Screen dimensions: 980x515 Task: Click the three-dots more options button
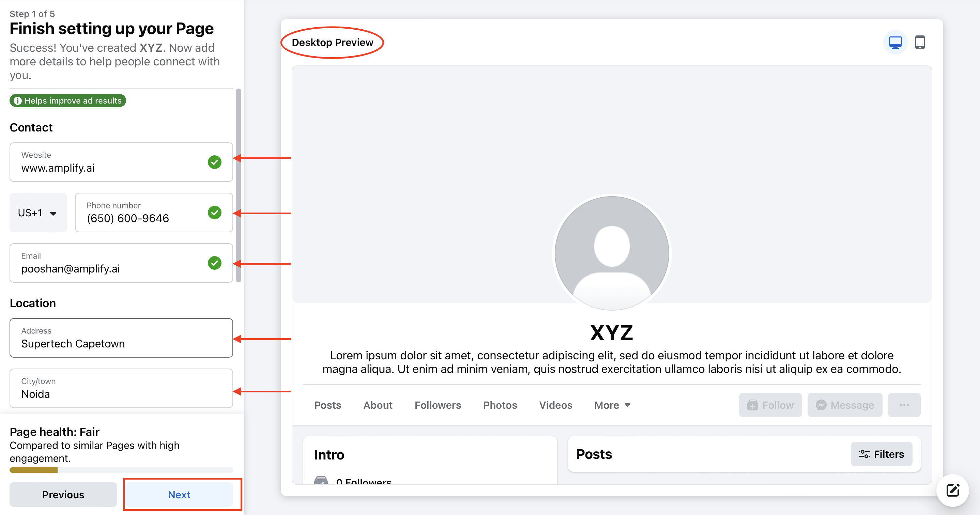904,405
